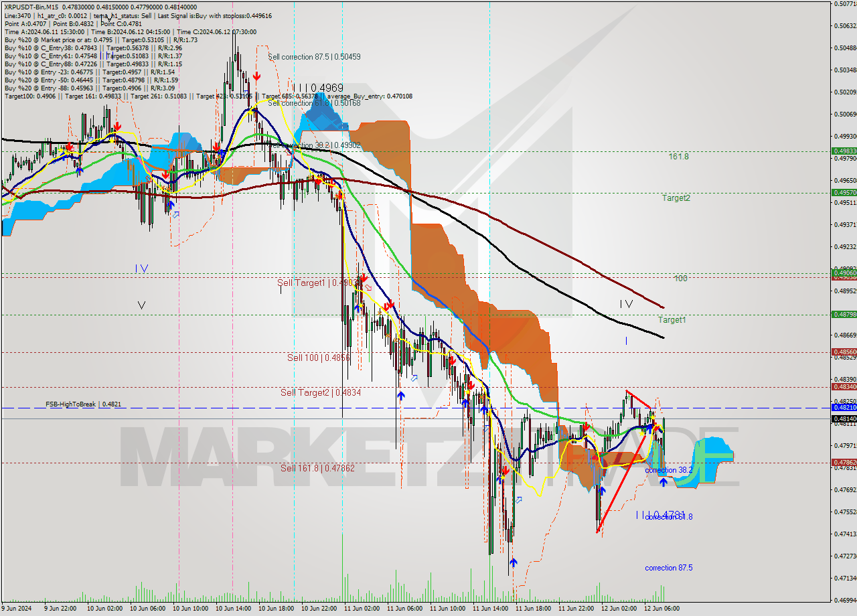The height and width of the screenshot is (616, 857).
Task: Click the 0.49232 price axis value
Action: [x=845, y=246]
